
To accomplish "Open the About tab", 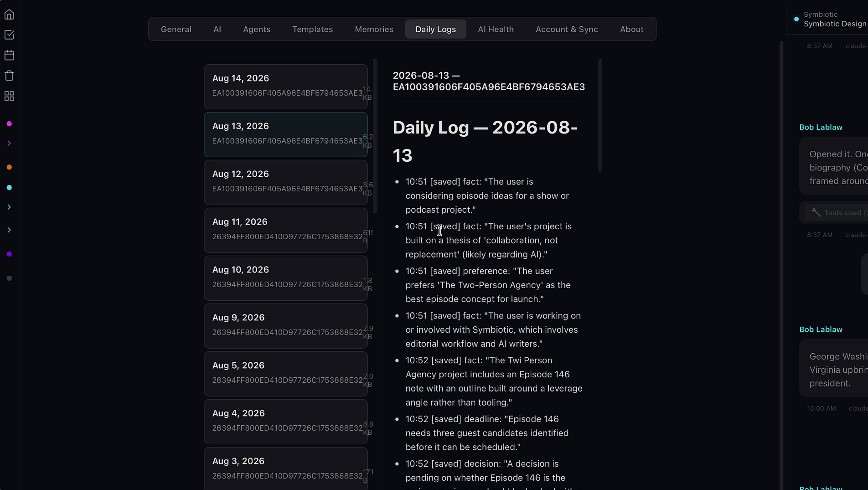I will 631,29.
